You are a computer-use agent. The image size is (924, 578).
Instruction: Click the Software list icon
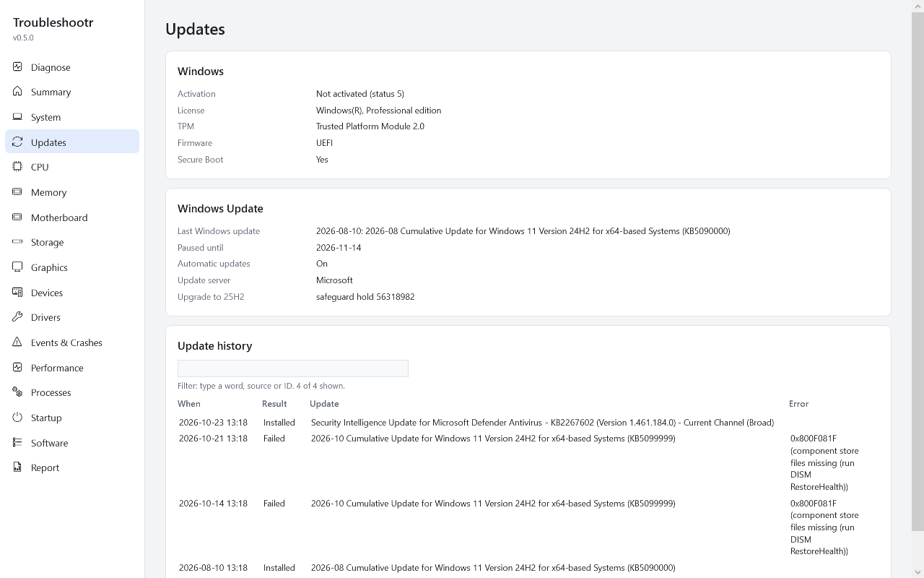click(x=17, y=442)
